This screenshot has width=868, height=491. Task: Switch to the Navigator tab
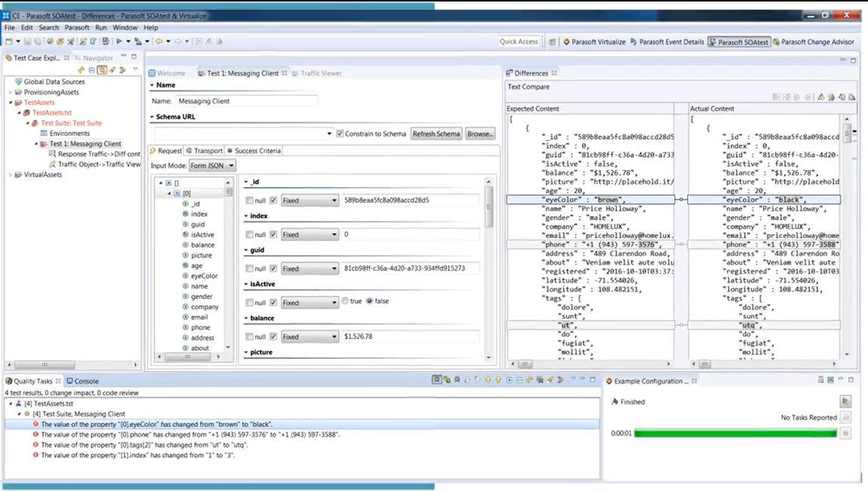(94, 57)
